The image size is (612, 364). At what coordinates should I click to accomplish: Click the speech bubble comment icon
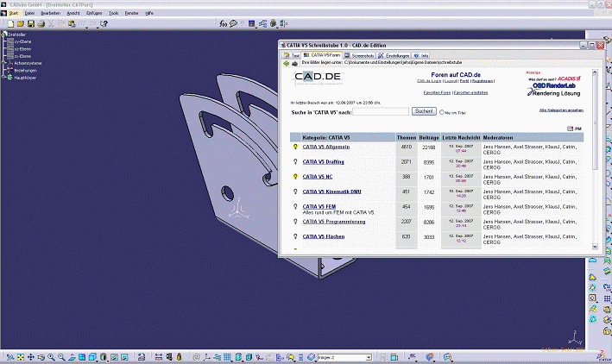(233, 24)
